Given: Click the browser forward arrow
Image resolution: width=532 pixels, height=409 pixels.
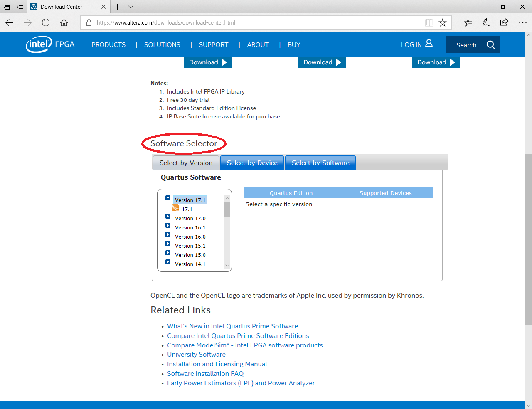Looking at the screenshot, I should [x=28, y=22].
